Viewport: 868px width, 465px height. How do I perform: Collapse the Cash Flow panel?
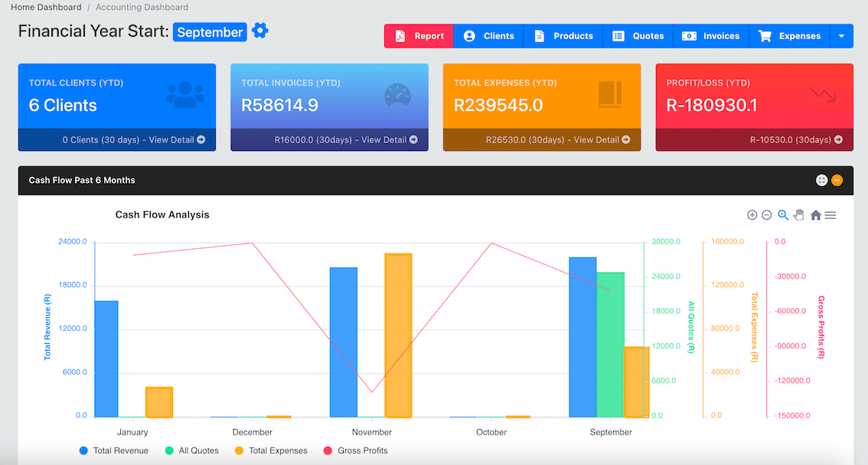(x=837, y=180)
